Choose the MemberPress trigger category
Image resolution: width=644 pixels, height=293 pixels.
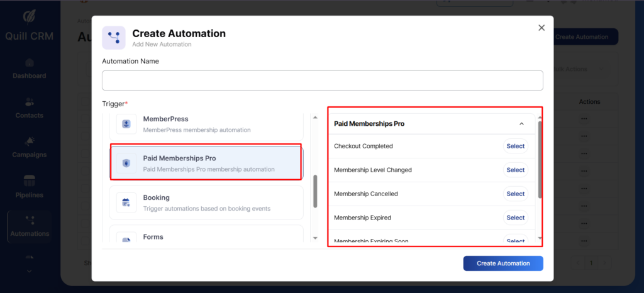(206, 124)
